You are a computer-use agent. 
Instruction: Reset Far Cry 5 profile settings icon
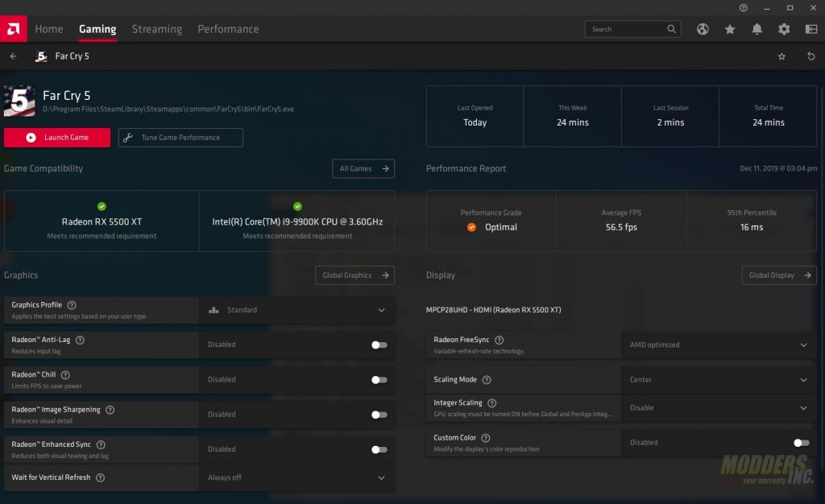(810, 56)
